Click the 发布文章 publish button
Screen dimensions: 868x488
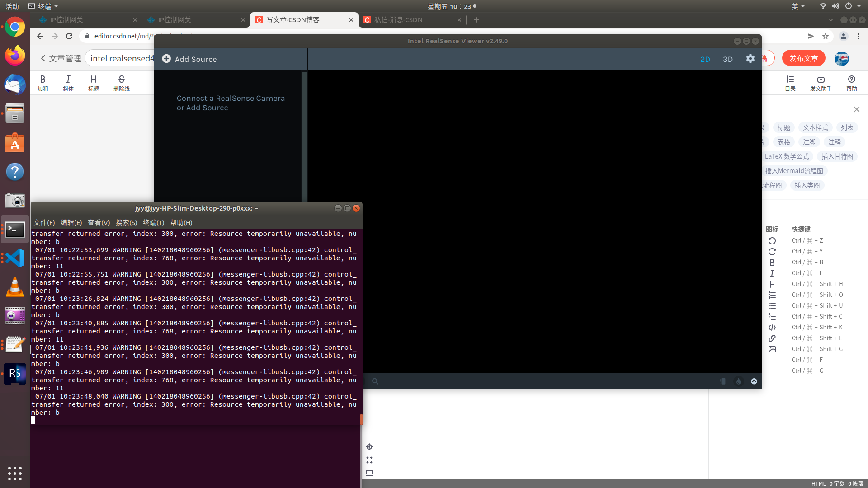coord(803,58)
